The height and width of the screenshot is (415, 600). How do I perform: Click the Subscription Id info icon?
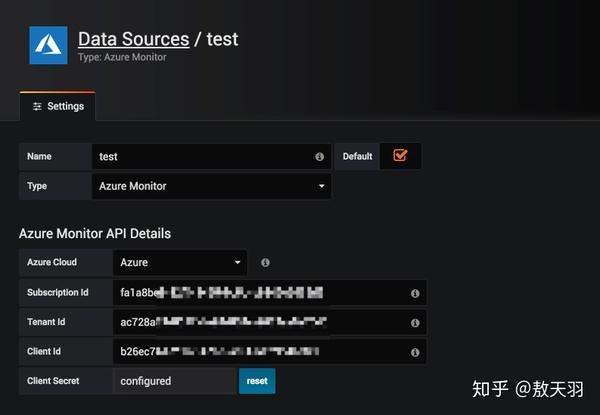pyautogui.click(x=414, y=293)
